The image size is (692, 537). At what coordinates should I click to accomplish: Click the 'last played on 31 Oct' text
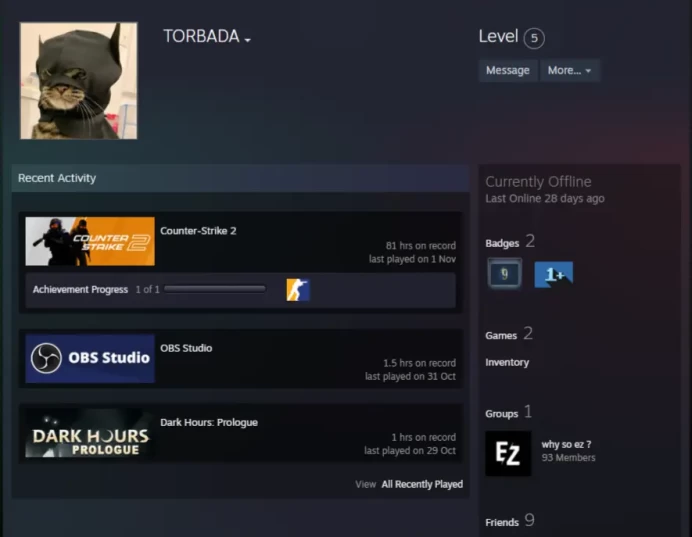tap(410, 376)
